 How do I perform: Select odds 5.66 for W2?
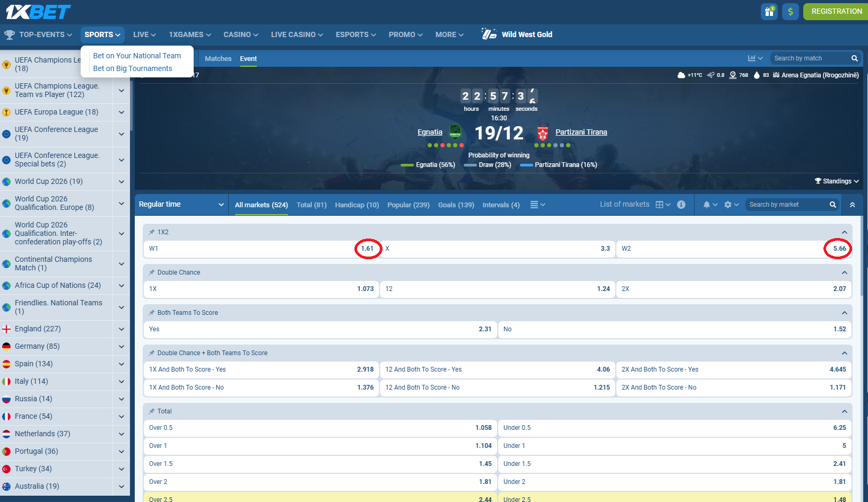click(838, 249)
